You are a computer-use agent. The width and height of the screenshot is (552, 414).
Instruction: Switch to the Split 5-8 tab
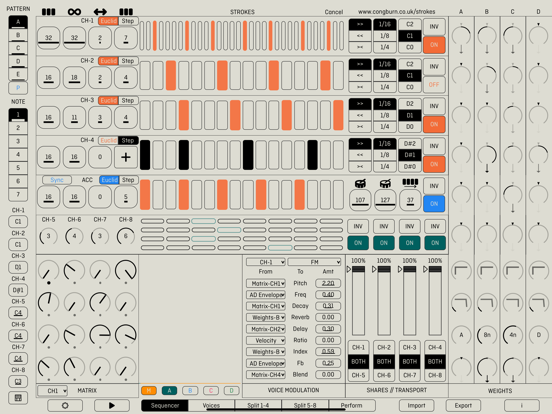pos(305,406)
